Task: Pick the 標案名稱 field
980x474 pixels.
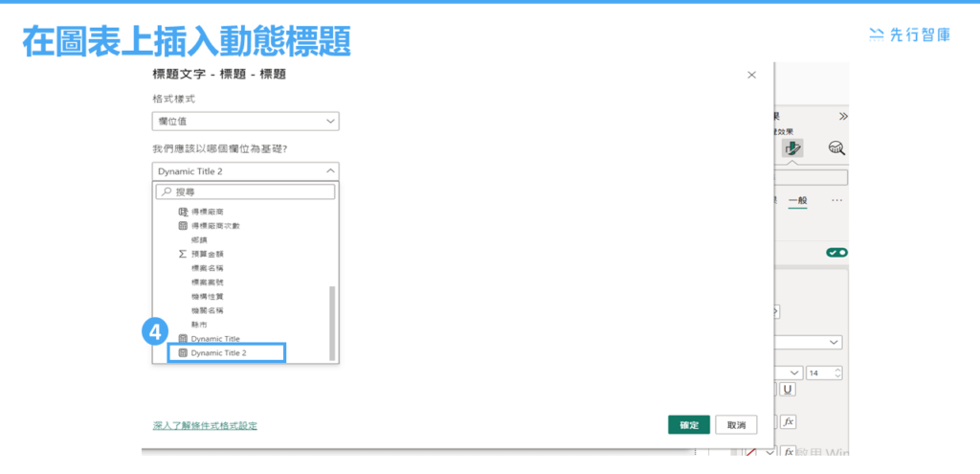Action: pos(208,267)
